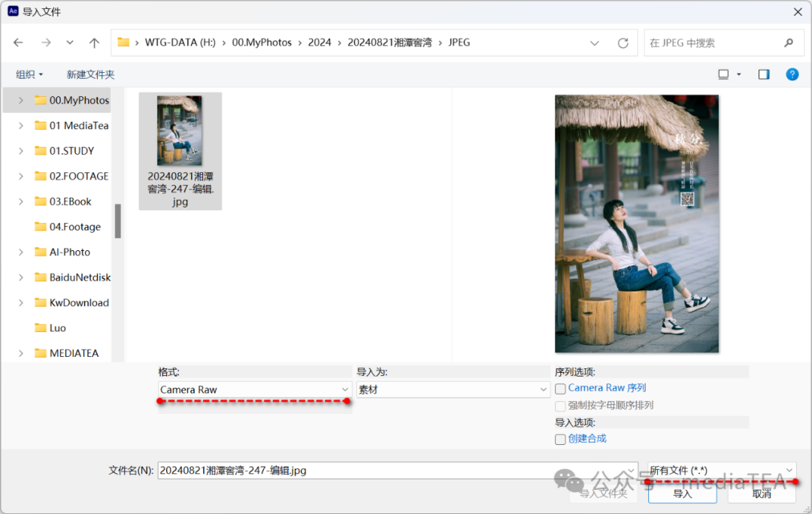
Task: Go up one folder level
Action: (x=94, y=42)
